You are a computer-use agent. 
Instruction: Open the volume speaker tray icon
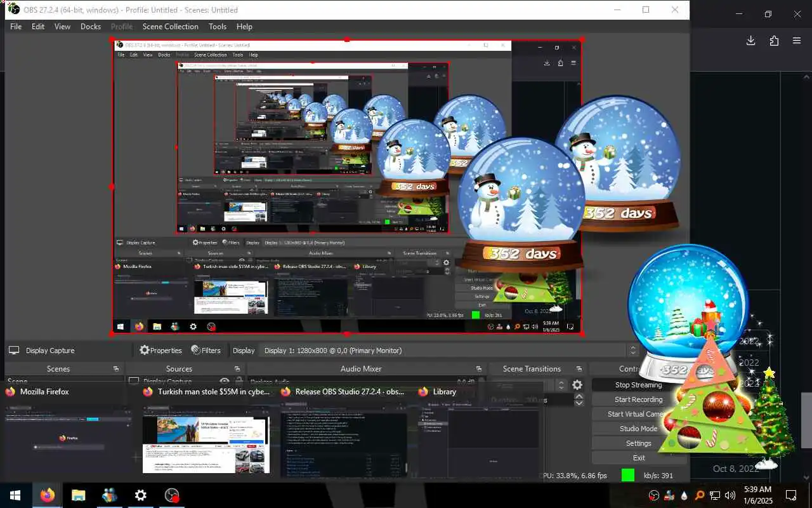(730, 495)
